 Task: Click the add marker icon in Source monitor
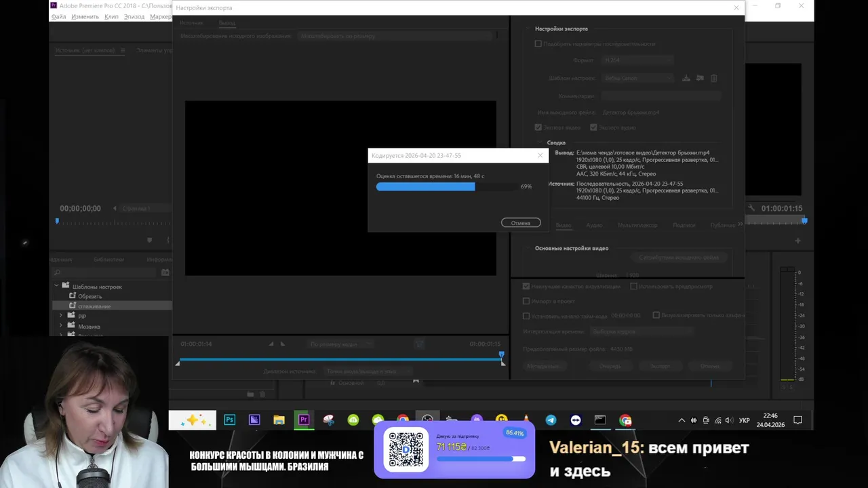click(150, 240)
